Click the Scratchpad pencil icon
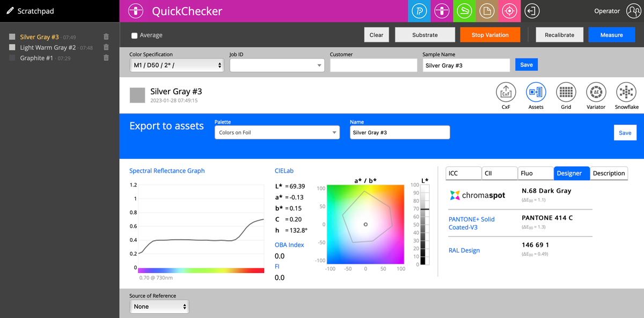Viewport: 644px width, 318px height. pyautogui.click(x=10, y=11)
